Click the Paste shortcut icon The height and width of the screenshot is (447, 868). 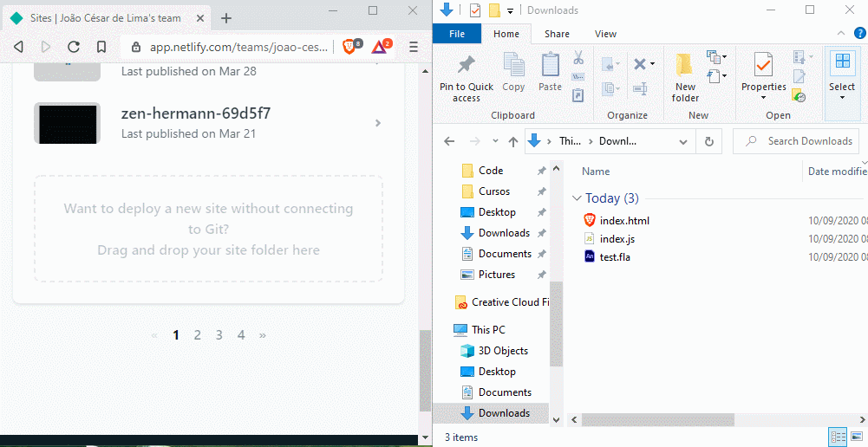[x=578, y=95]
